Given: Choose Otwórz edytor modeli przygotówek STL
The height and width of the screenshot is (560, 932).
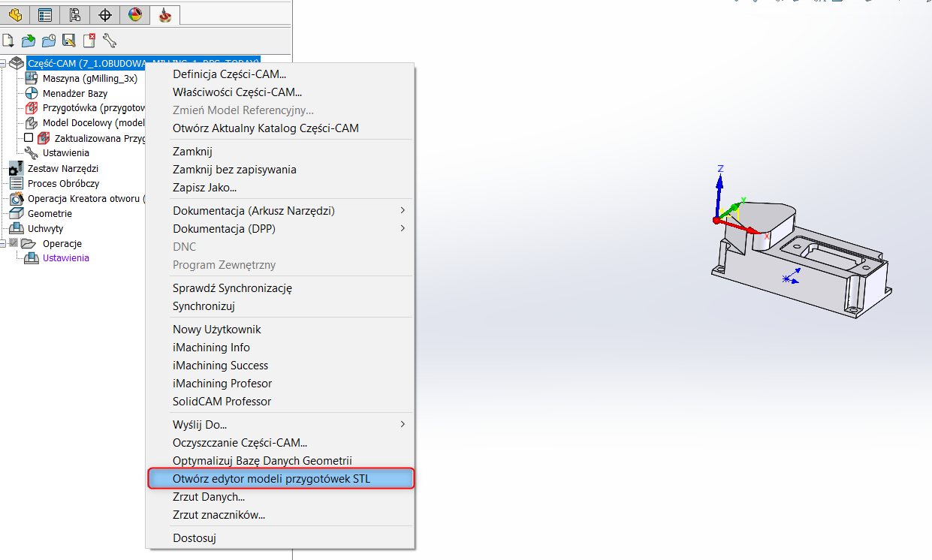Looking at the screenshot, I should tap(271, 478).
